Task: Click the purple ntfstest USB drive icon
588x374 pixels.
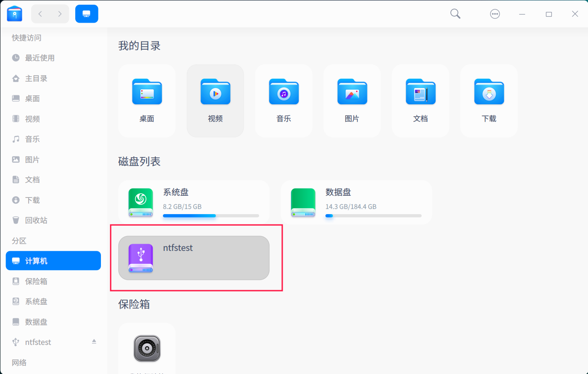Action: coord(141,258)
